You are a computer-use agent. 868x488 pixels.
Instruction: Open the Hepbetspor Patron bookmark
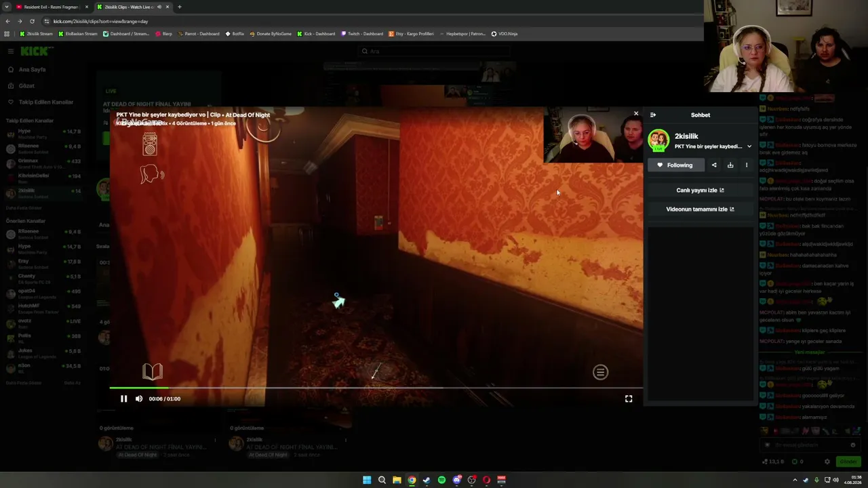[x=462, y=34]
